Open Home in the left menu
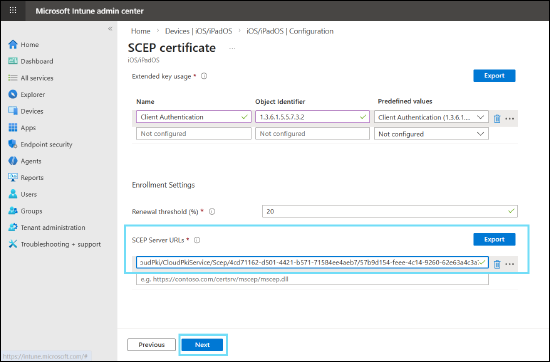 (30, 45)
